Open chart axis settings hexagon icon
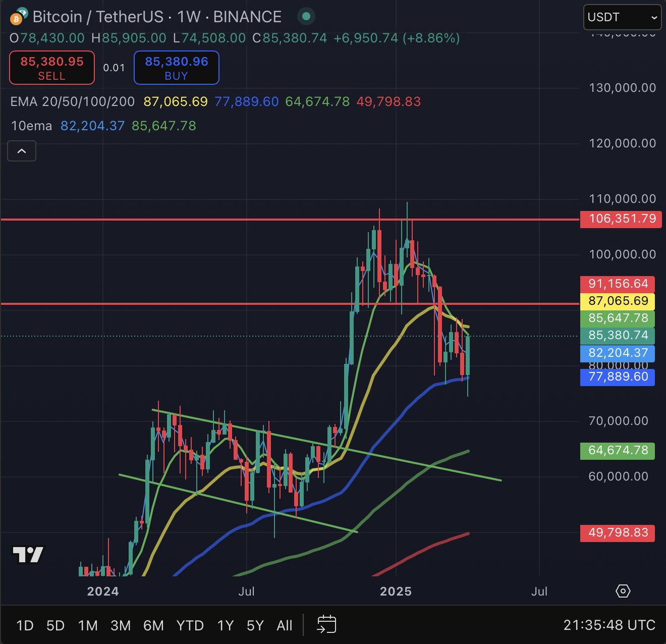This screenshot has height=644, width=666. pyautogui.click(x=623, y=591)
